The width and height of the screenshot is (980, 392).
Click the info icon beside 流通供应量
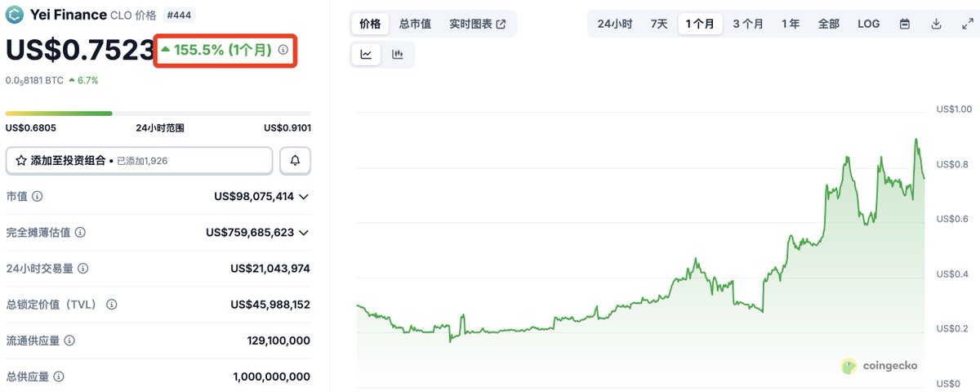(70, 341)
